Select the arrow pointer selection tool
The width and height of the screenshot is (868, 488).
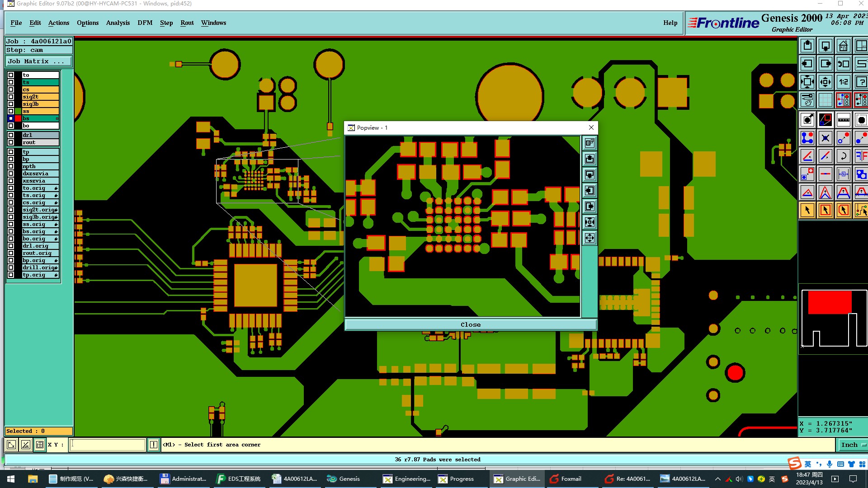click(807, 210)
